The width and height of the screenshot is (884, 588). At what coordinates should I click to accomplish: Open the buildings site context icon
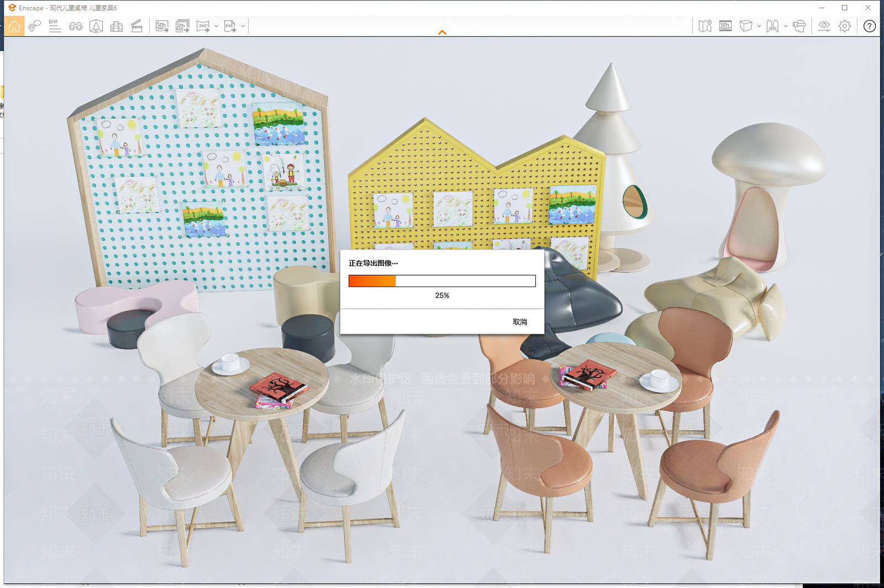coord(117,26)
